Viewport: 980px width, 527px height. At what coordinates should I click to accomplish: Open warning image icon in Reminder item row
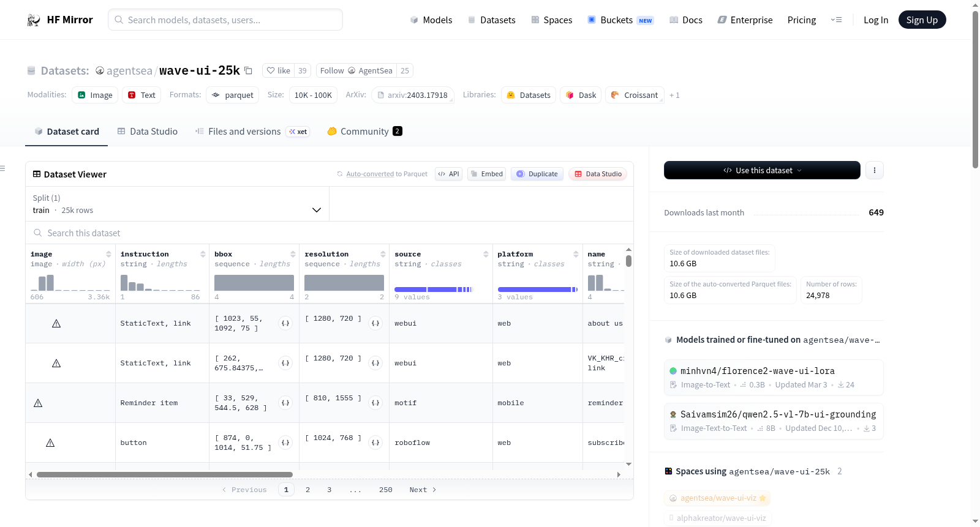[38, 403]
